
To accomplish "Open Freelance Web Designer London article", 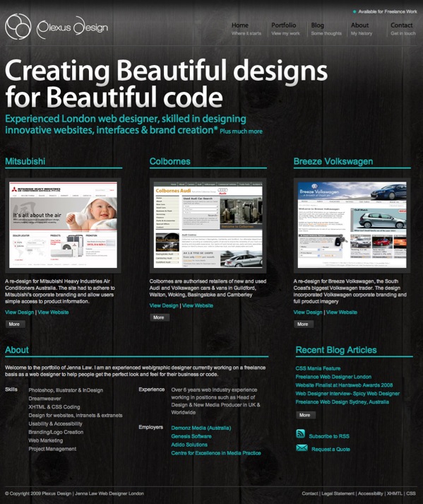I will click(333, 377).
